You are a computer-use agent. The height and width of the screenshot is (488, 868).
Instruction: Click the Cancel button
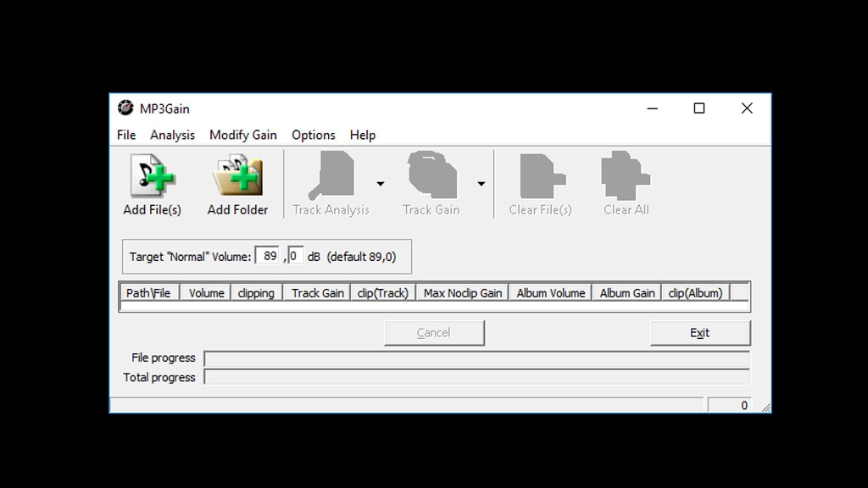tap(434, 332)
